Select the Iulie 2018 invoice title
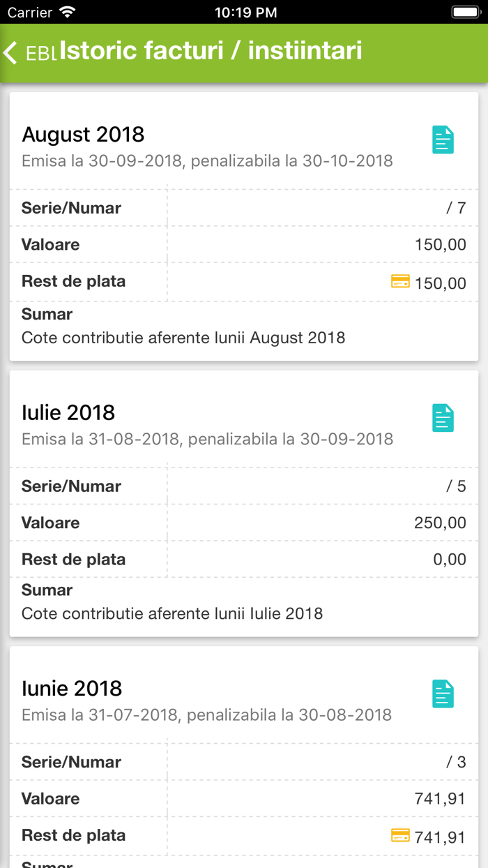 click(68, 412)
